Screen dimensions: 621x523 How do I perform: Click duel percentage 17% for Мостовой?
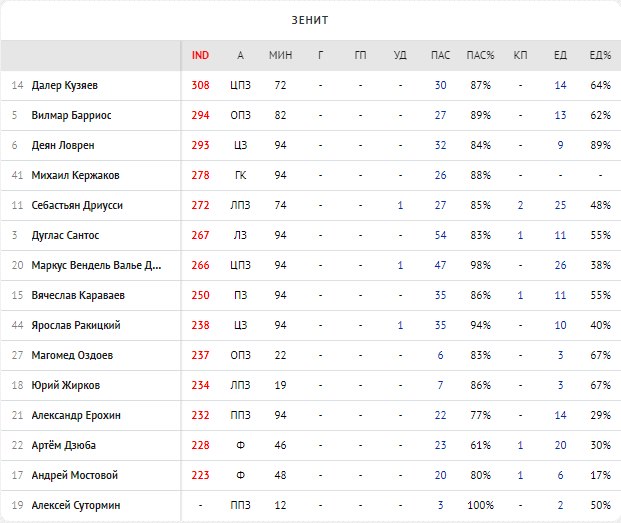tap(600, 475)
